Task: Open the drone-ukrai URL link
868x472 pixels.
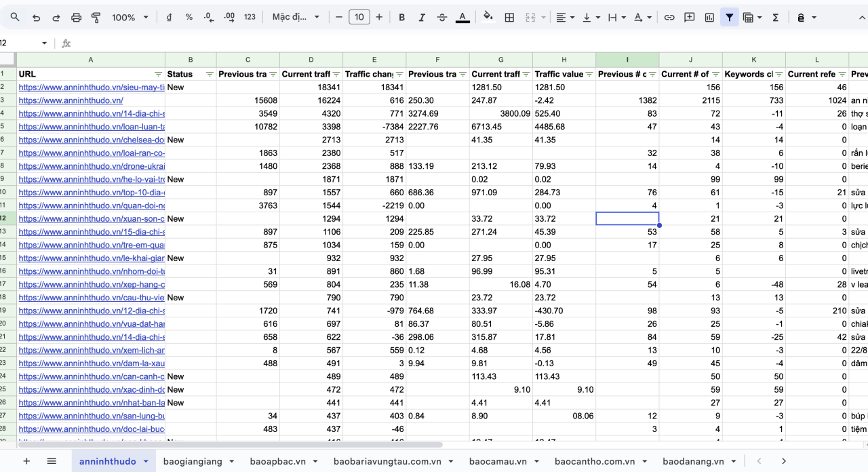Action: pos(92,166)
